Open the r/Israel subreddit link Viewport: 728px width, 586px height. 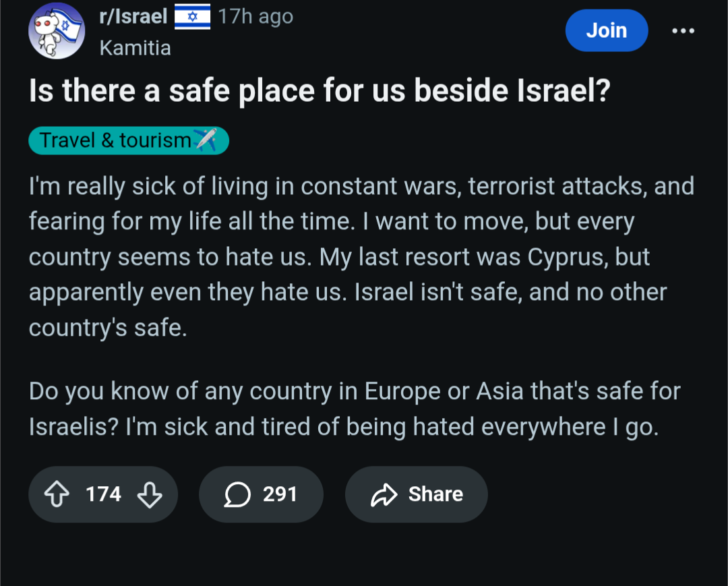tap(133, 17)
